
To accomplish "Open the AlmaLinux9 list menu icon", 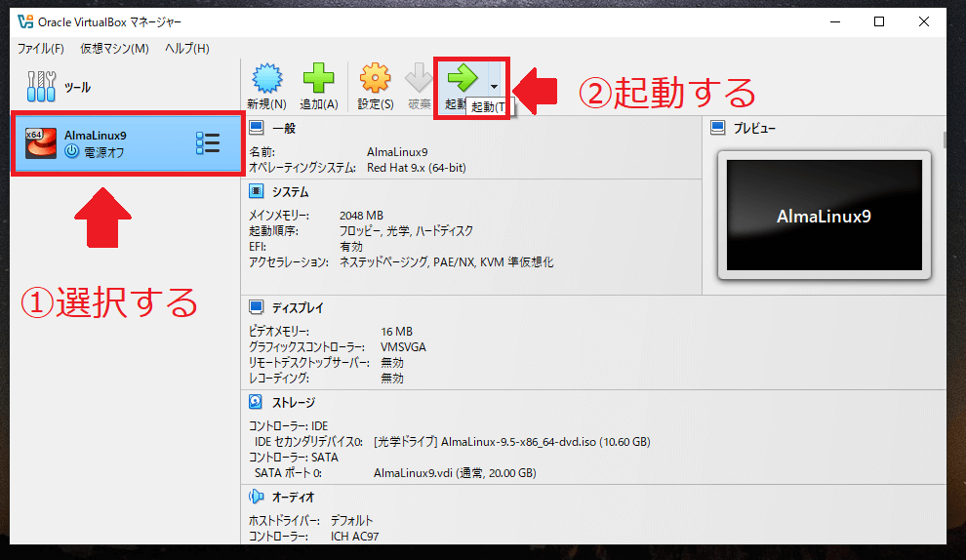I will 208,142.
